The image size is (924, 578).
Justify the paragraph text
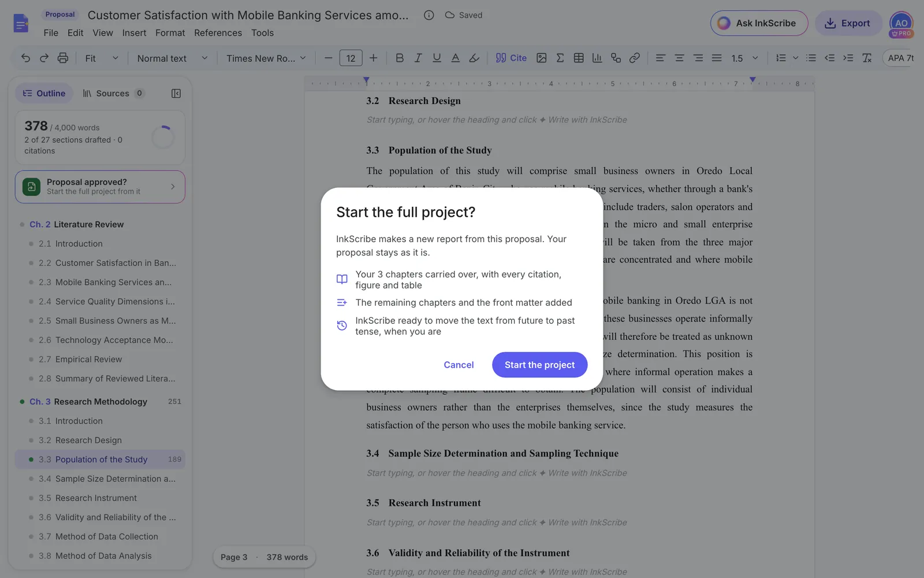click(717, 58)
